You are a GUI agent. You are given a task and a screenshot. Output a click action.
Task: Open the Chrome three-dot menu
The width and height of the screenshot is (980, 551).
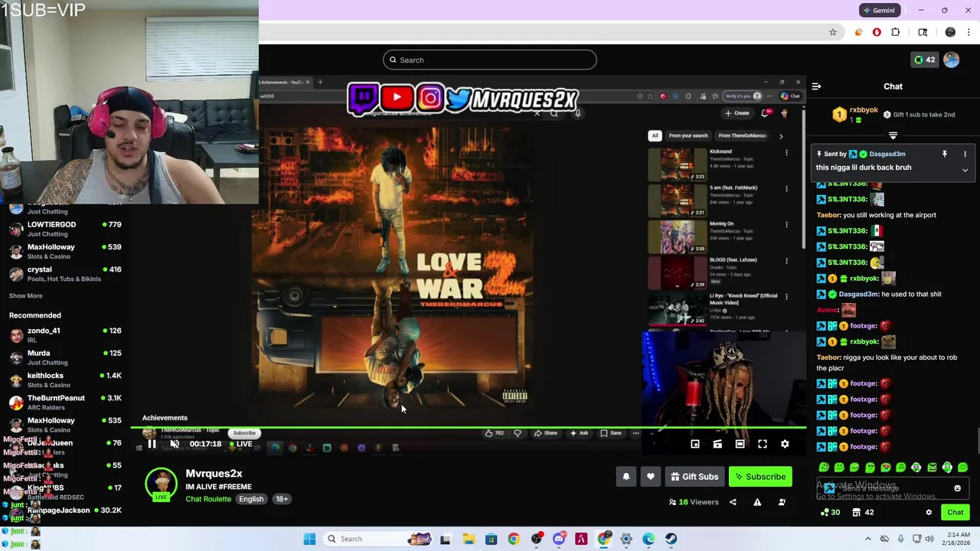coord(969,32)
